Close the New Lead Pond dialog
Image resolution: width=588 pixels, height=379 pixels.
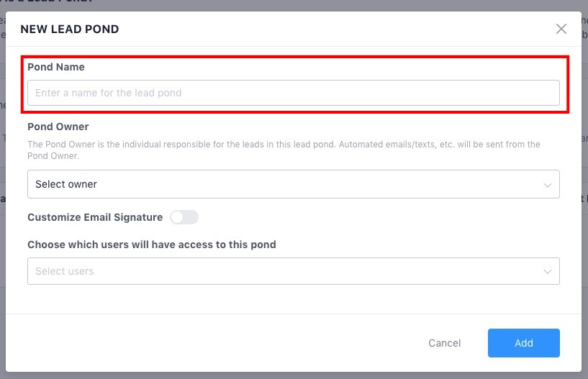[x=561, y=29]
